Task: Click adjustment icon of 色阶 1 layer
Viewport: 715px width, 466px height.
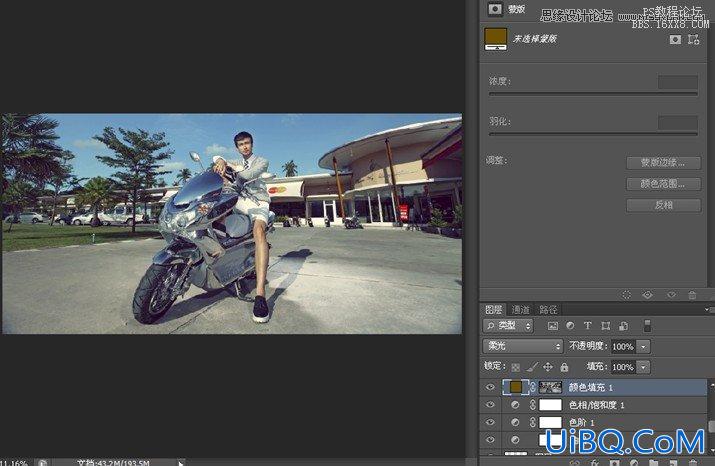Action: click(x=515, y=422)
